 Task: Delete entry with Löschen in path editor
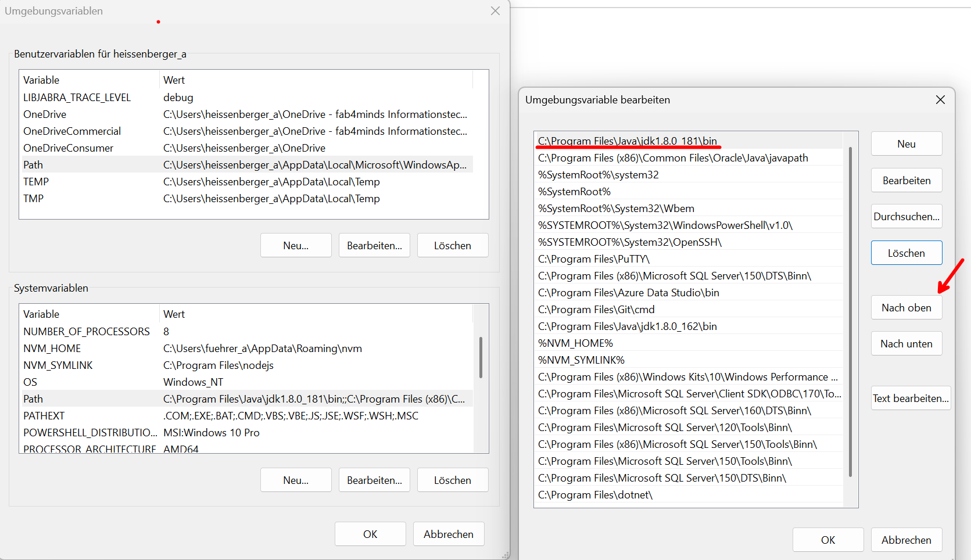coord(906,253)
